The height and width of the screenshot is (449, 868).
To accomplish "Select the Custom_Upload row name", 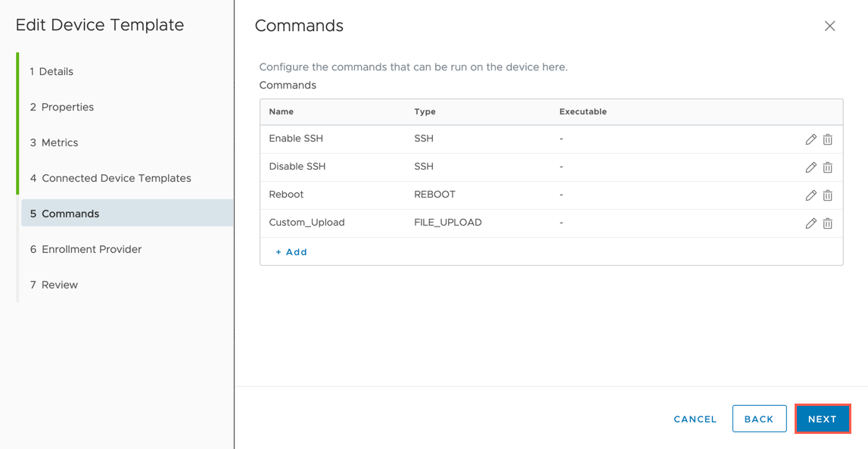I will pos(306,223).
